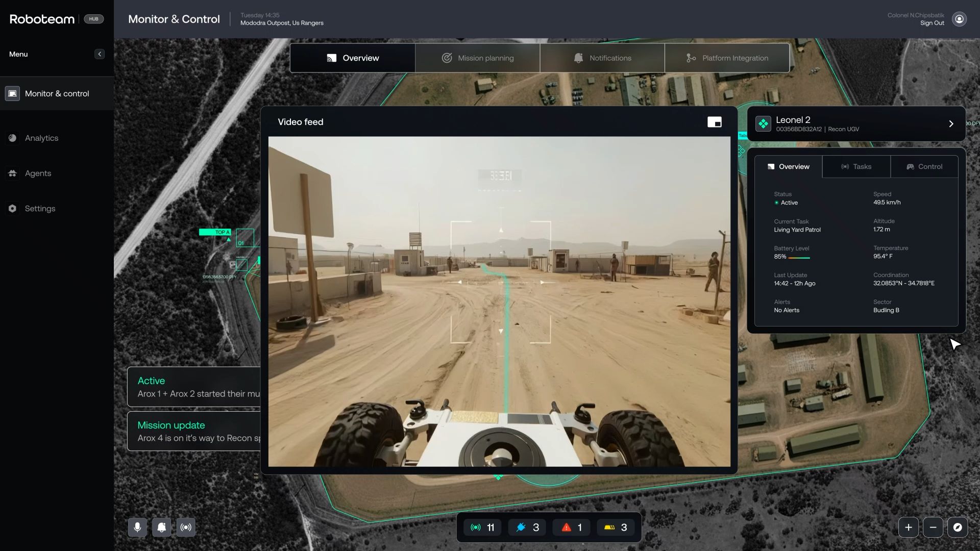Click the broadcast signal icon button
The width and height of the screenshot is (980, 551).
[x=186, y=527]
